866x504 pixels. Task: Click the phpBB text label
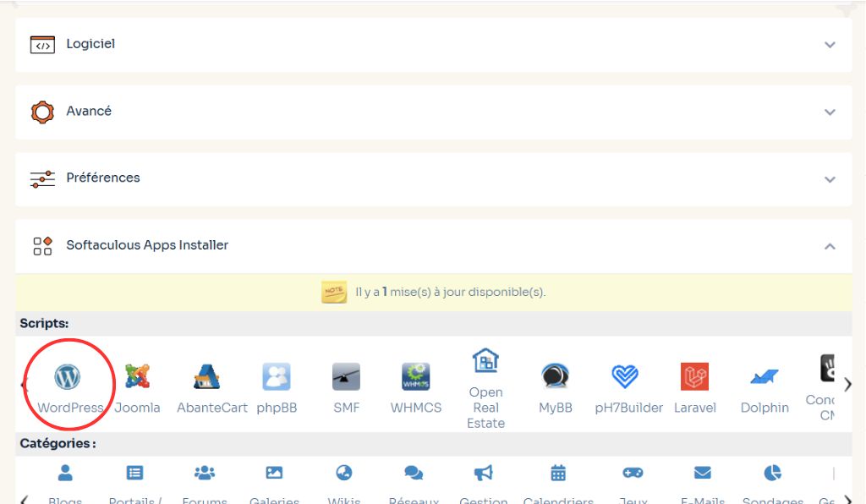click(x=277, y=408)
